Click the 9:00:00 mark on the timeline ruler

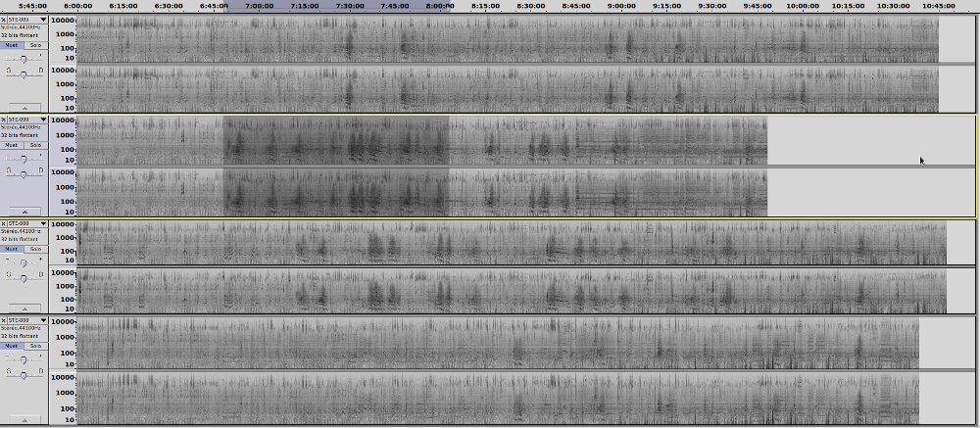click(621, 6)
